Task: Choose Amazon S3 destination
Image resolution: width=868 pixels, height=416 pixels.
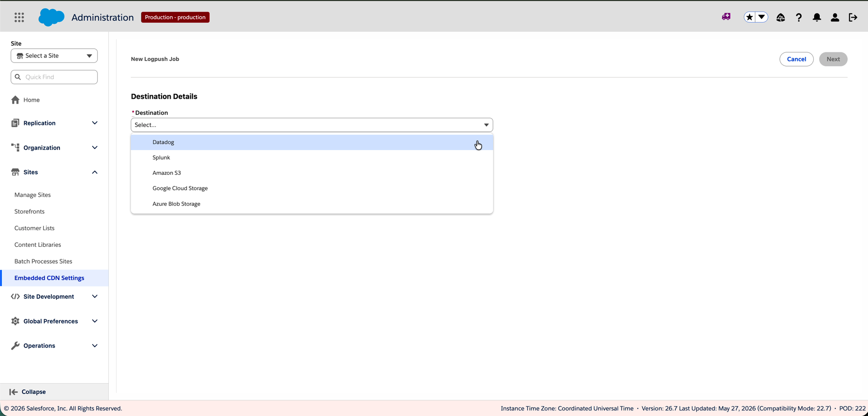Action: click(312, 173)
